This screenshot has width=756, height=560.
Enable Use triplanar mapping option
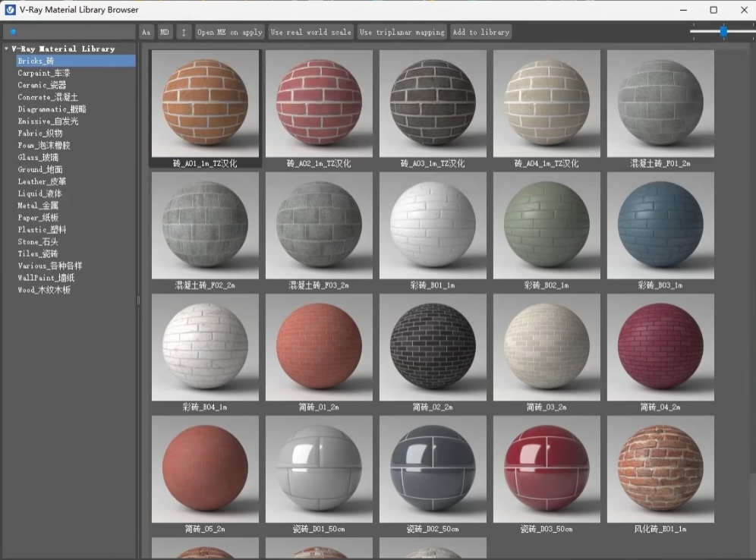[402, 32]
